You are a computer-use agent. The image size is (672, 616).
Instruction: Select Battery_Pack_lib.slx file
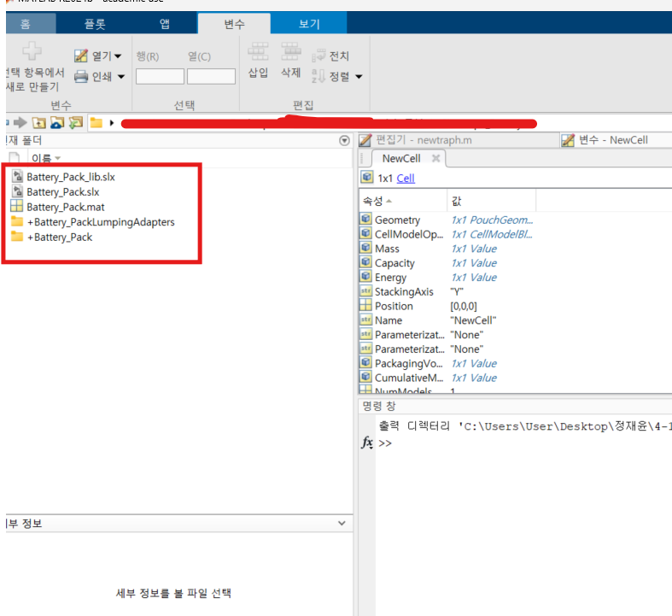click(71, 177)
